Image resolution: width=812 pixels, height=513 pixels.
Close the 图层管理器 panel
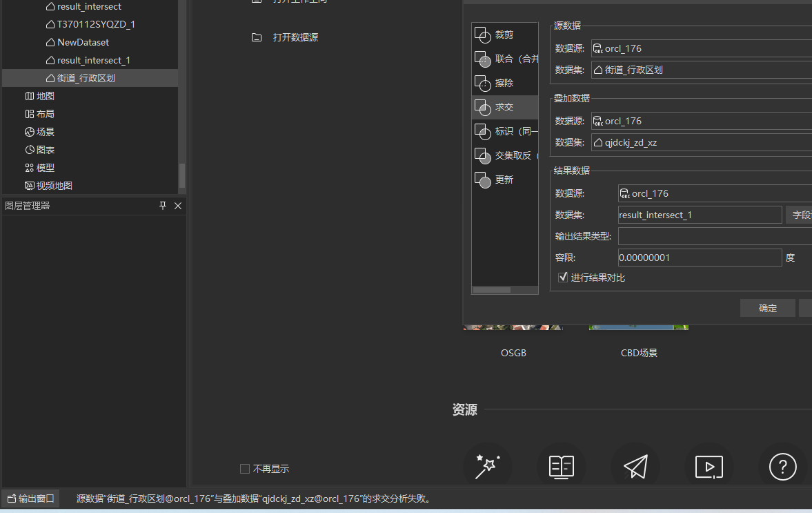pyautogui.click(x=177, y=206)
